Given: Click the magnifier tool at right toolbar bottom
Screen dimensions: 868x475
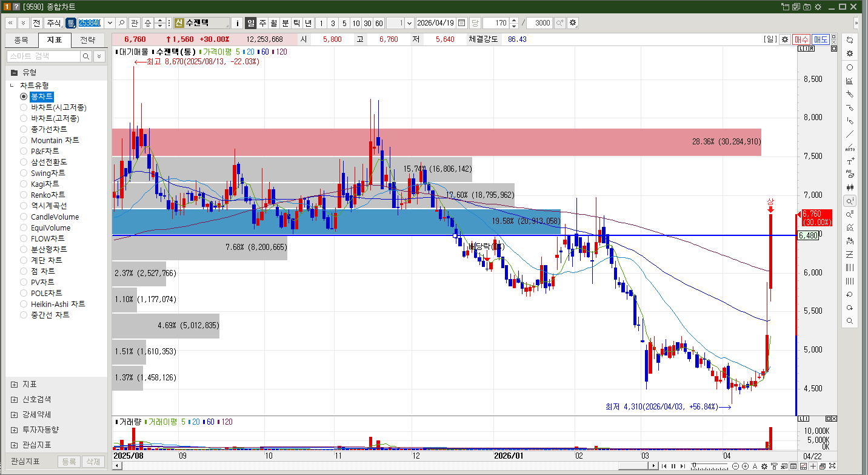Looking at the screenshot, I should click(x=849, y=321).
